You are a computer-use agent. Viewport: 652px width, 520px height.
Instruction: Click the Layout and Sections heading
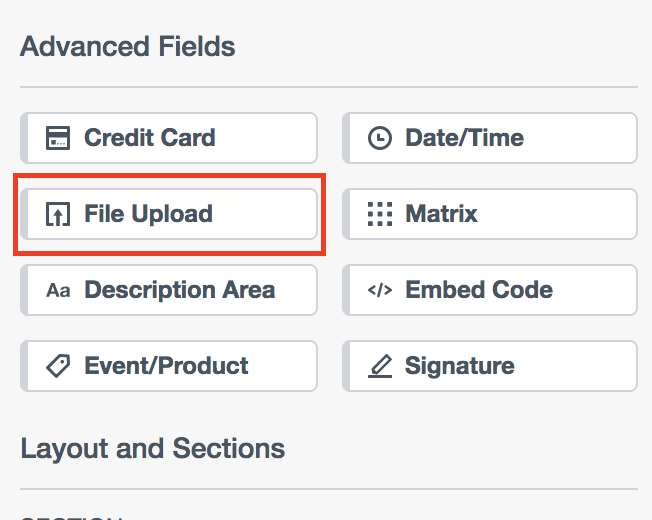tap(152, 448)
